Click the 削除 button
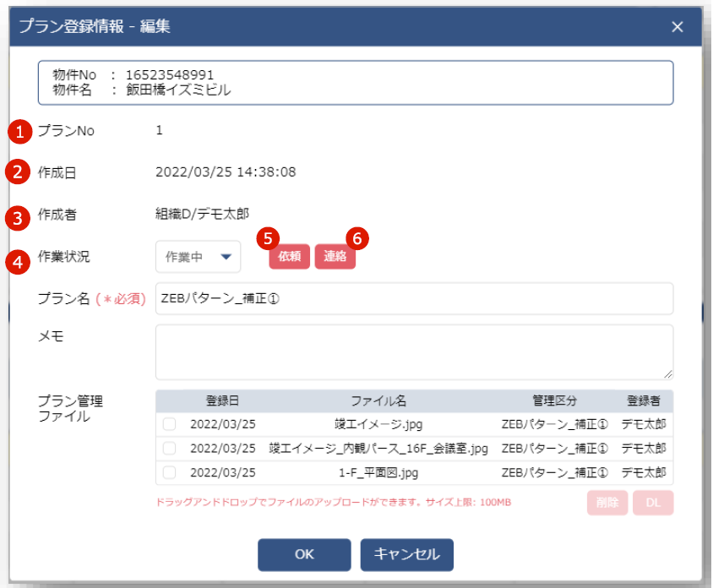The height and width of the screenshot is (588, 713). point(607,503)
